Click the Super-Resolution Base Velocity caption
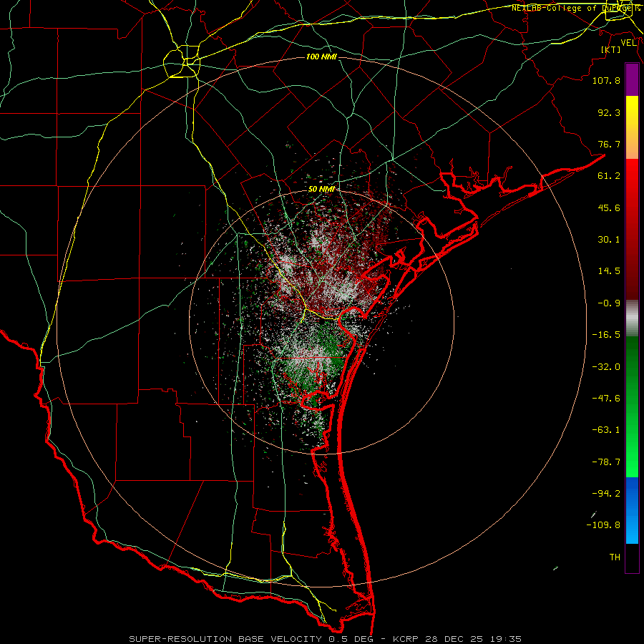Screen dimensions: 644x644 (x=326, y=639)
